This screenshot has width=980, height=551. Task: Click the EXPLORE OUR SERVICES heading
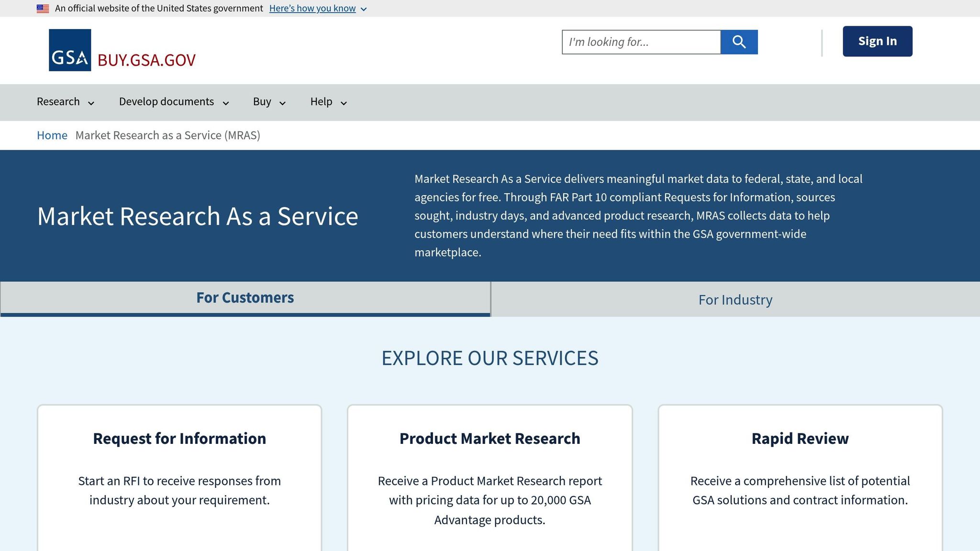pyautogui.click(x=490, y=358)
